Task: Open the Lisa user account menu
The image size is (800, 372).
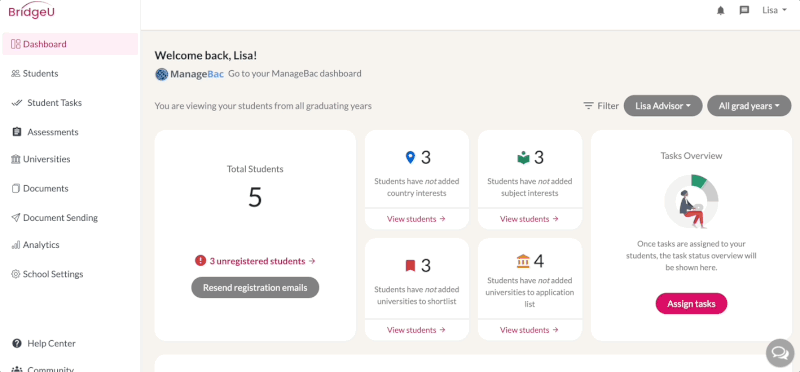Action: (774, 10)
